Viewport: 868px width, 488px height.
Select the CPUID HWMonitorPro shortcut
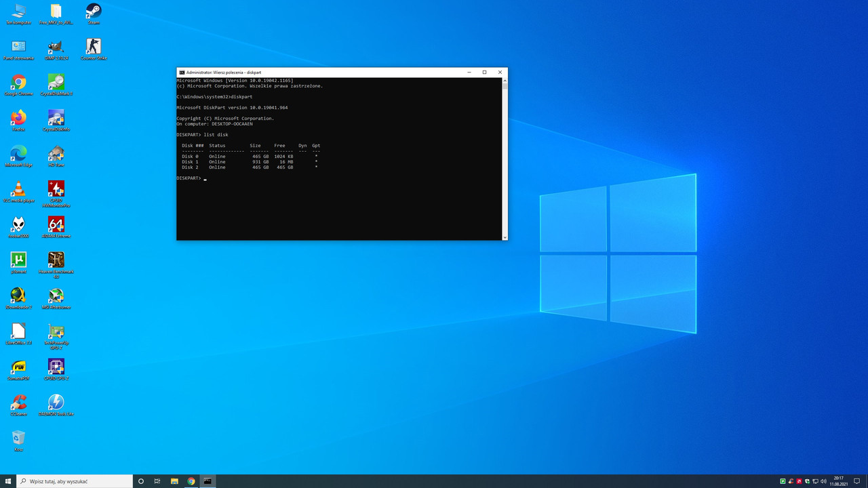click(x=56, y=194)
